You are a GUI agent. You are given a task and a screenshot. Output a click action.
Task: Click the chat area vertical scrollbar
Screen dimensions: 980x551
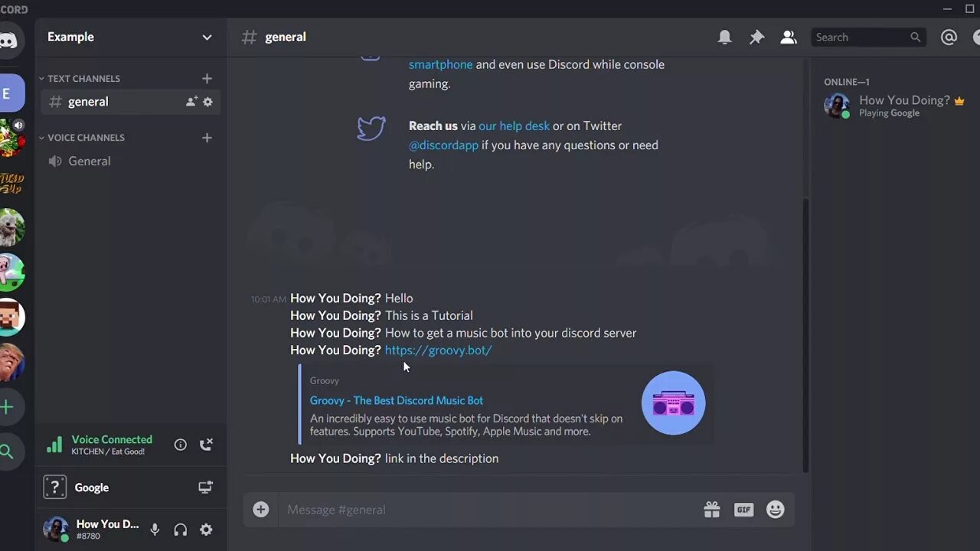(805, 335)
